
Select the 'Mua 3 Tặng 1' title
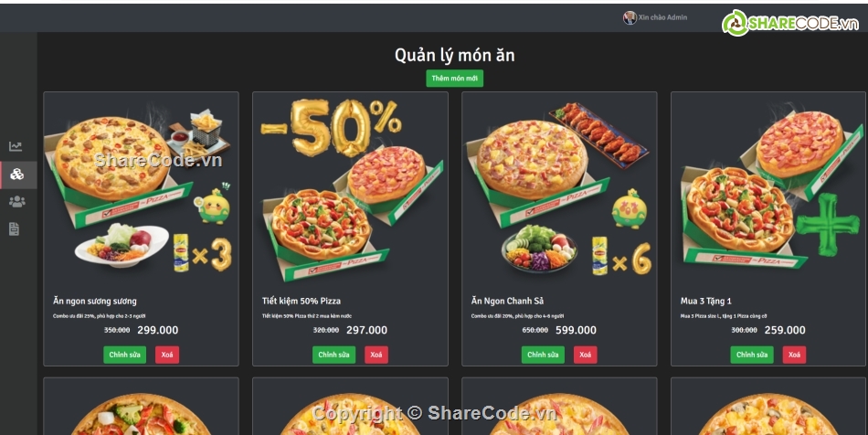[705, 301]
